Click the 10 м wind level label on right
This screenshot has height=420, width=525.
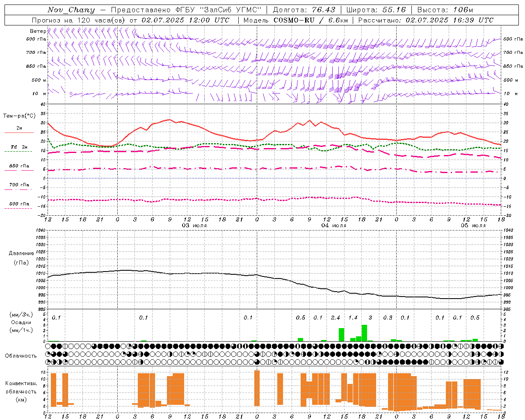511,94
